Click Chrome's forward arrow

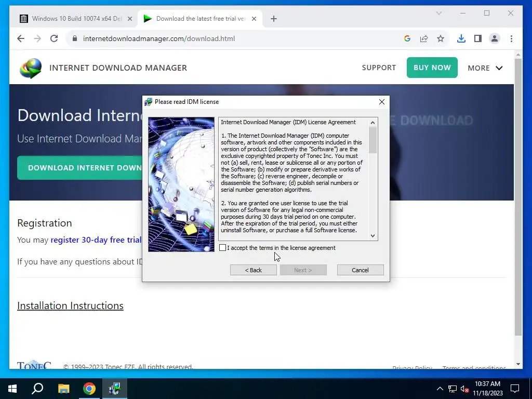point(37,38)
